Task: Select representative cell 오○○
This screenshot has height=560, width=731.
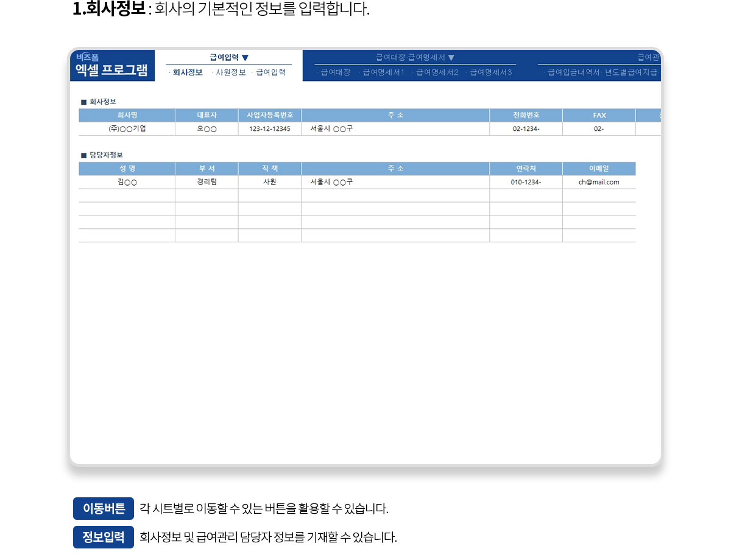Action: click(x=207, y=129)
